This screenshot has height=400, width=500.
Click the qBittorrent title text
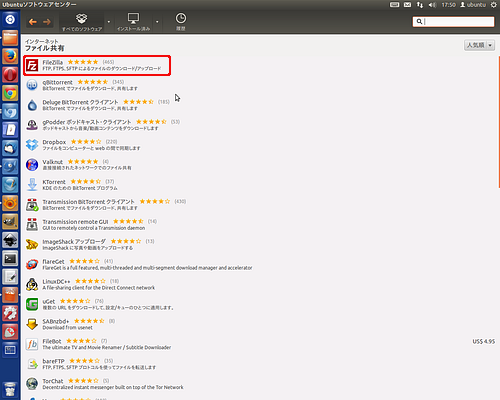(x=57, y=82)
